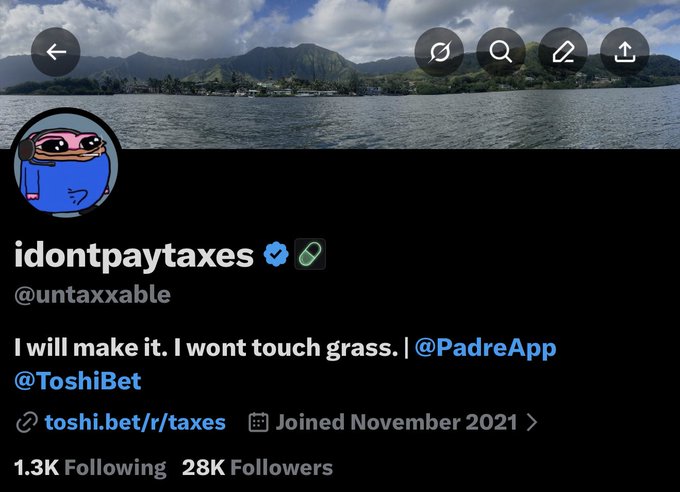Share the profile via upload icon
This screenshot has width=680, height=492.
[624, 52]
